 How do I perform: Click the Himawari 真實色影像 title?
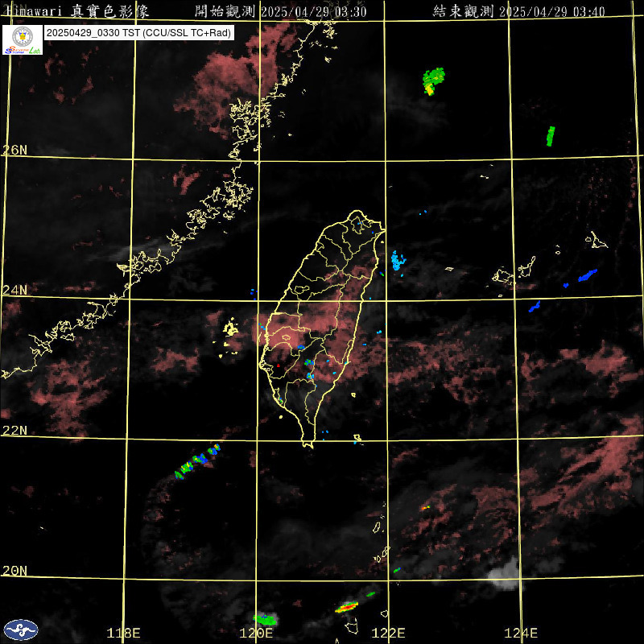click(76, 11)
